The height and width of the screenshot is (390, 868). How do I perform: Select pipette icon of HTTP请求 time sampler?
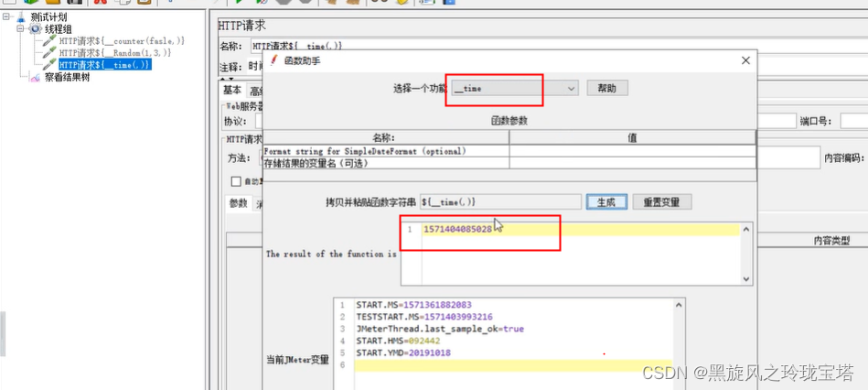click(51, 65)
